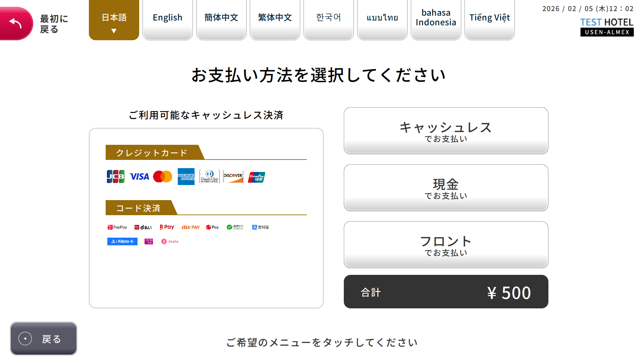
Task: Select キャッシュレス payment option
Action: [446, 131]
